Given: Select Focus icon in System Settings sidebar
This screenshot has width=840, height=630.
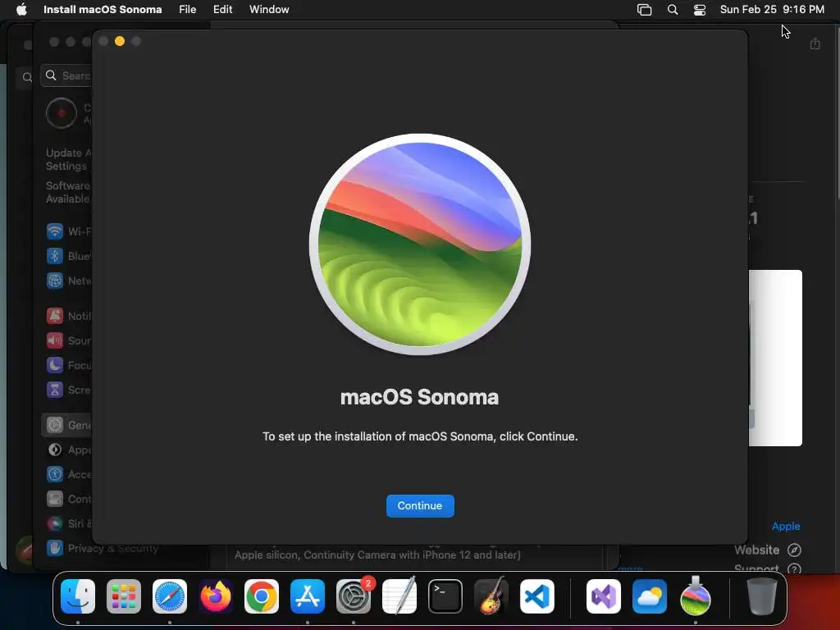Looking at the screenshot, I should 55,365.
